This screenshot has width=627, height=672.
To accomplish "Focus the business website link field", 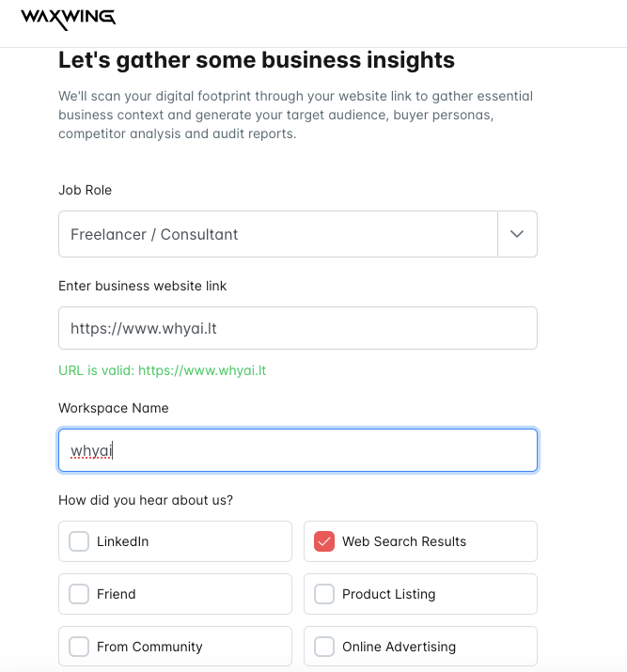I will [297, 328].
